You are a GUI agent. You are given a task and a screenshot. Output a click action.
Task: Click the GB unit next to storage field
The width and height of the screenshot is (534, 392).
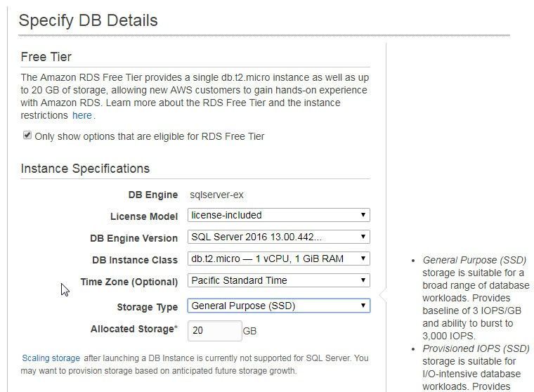pyautogui.click(x=249, y=331)
